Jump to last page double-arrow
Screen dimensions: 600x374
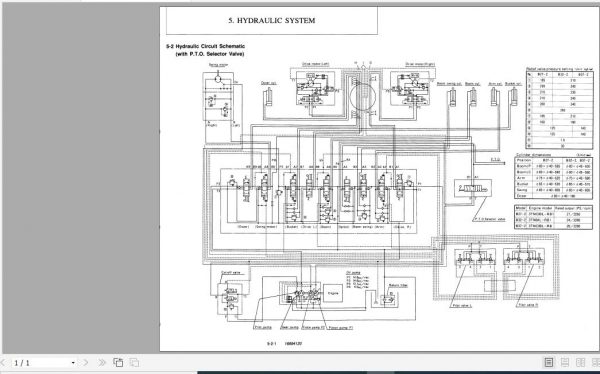click(101, 362)
